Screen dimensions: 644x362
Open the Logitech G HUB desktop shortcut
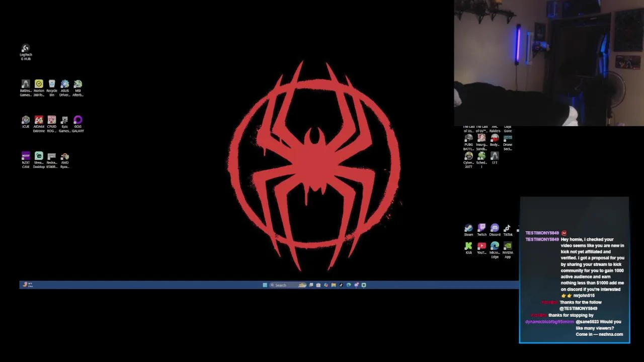tap(26, 52)
